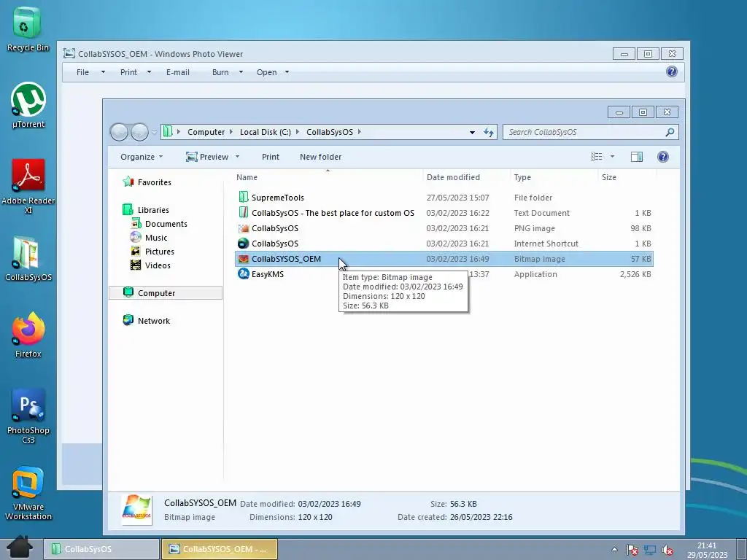747x560 pixels.
Task: Open the CollabSysOS desktop folder icon
Action: (x=28, y=259)
